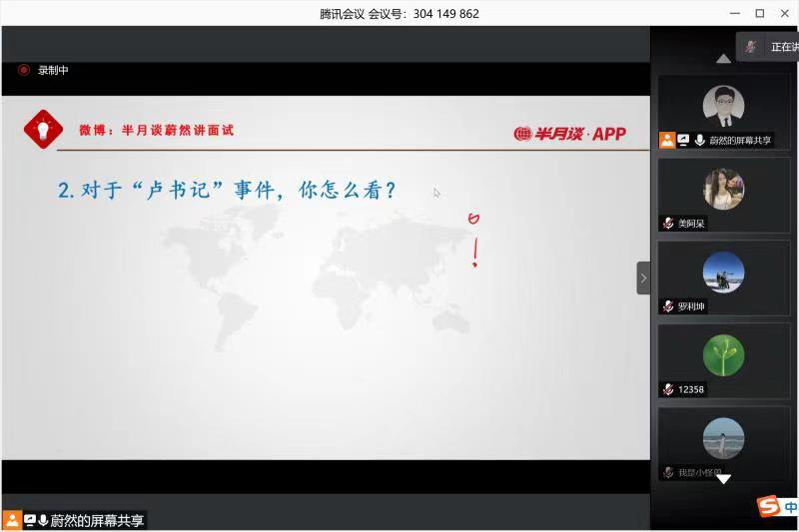This screenshot has width=799, height=532.
Task: Select the 我是小怪兽 participant avatar
Action: point(723,438)
